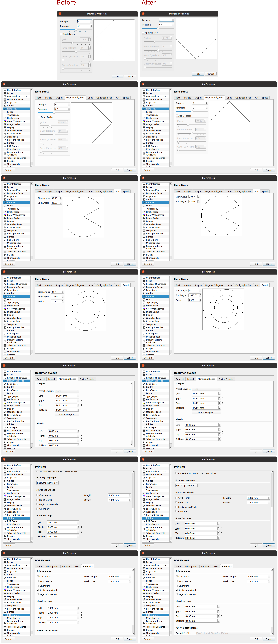The image size is (278, 644).
Task: Click Keyboard Shortcuts icon in Before PDF Export preferences
Action: tap(5, 565)
